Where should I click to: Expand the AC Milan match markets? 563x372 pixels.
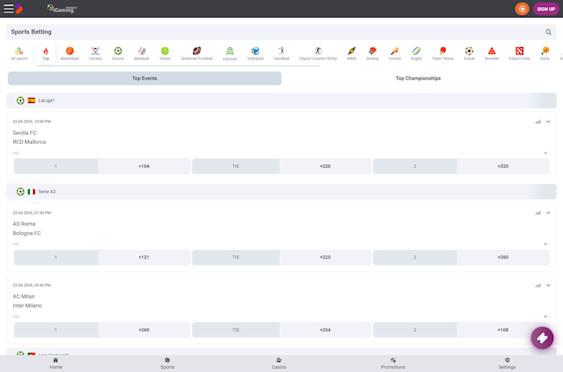point(548,285)
